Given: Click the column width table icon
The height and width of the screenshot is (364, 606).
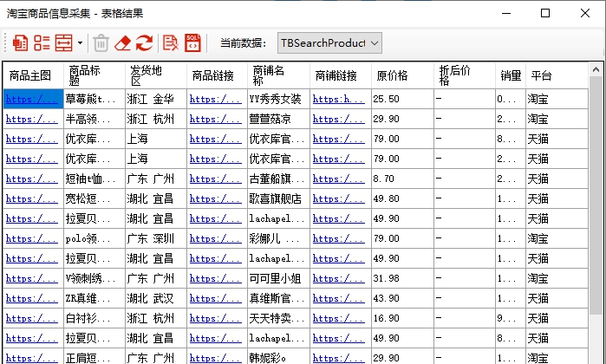Looking at the screenshot, I should [x=64, y=42].
